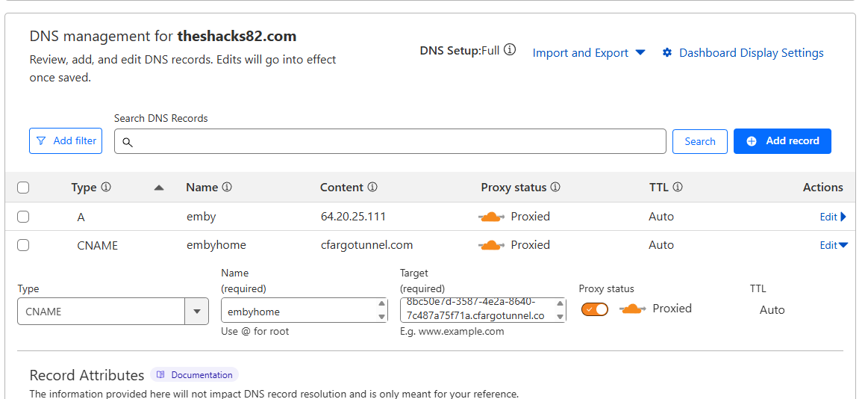Viewport: 868px width, 399px height.
Task: Click the Add record button
Action: (x=782, y=141)
